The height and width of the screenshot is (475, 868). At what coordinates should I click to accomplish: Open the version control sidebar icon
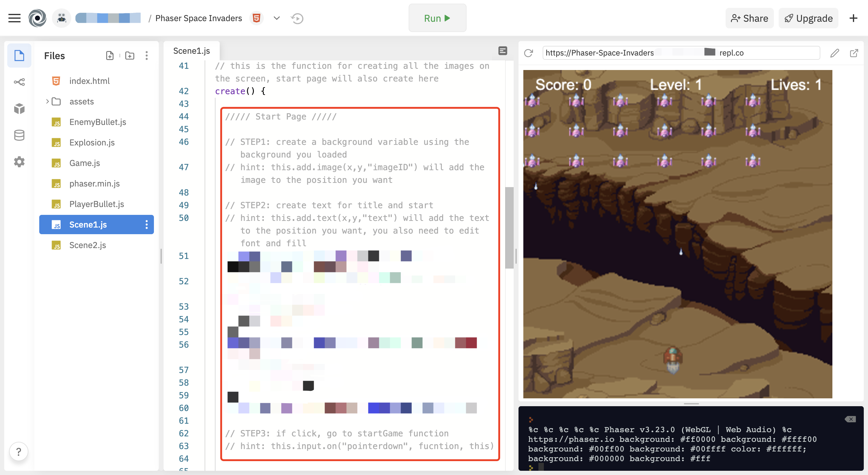pyautogui.click(x=19, y=82)
